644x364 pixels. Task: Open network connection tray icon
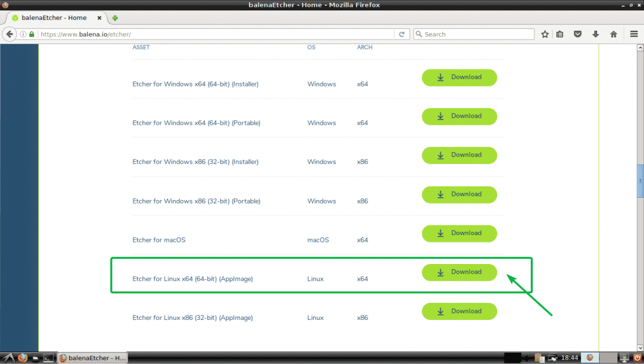click(x=552, y=358)
